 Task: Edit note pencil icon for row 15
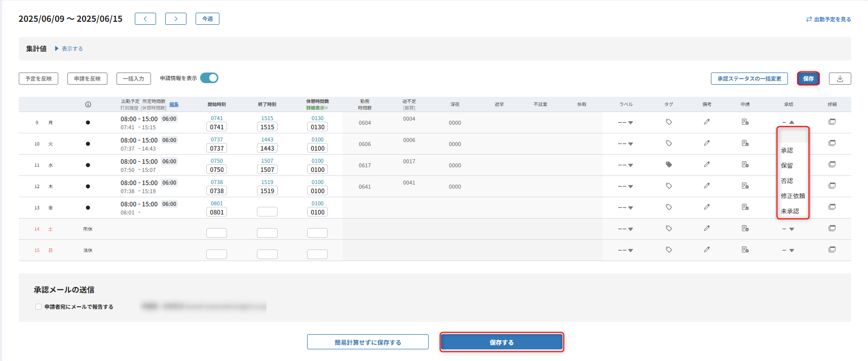point(707,249)
